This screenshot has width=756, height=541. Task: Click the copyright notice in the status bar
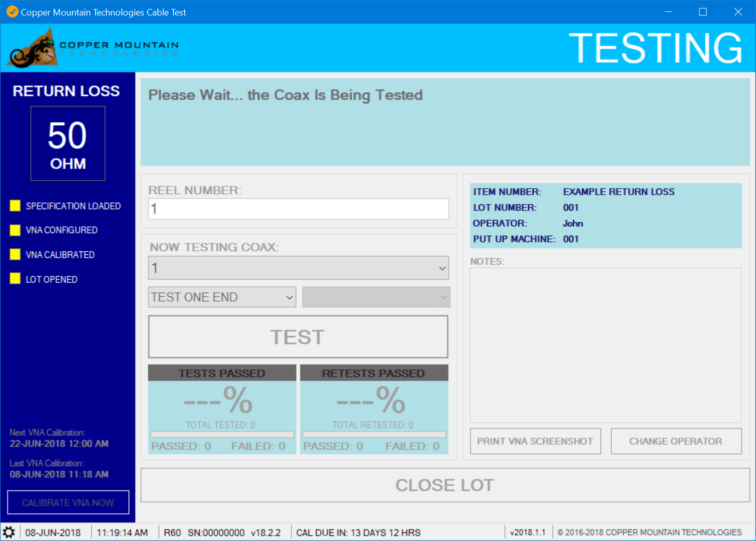pos(650,533)
